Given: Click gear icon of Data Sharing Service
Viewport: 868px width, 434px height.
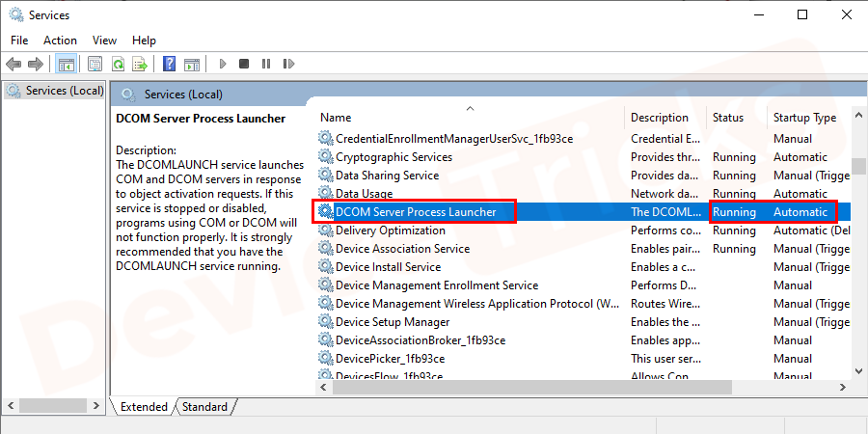Looking at the screenshot, I should (325, 176).
